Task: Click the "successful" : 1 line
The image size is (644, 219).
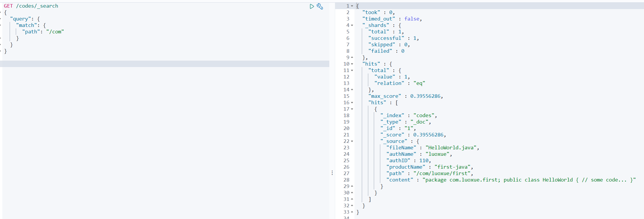Action: click(393, 38)
